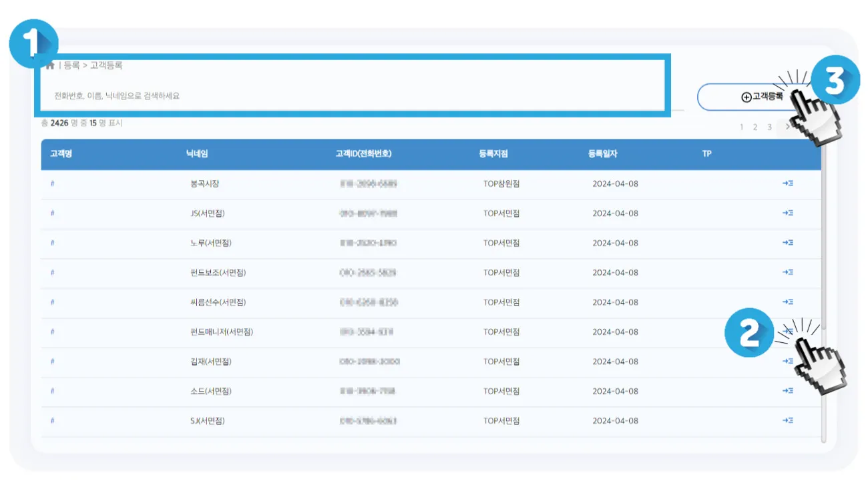The width and height of the screenshot is (868, 487).
Task: Click the home icon in breadcrumb
Action: (51, 65)
